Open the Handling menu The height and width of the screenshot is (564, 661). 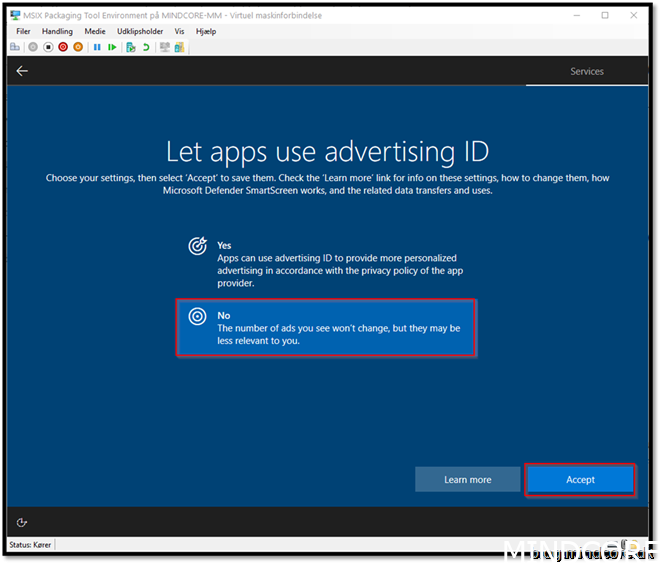click(x=57, y=32)
